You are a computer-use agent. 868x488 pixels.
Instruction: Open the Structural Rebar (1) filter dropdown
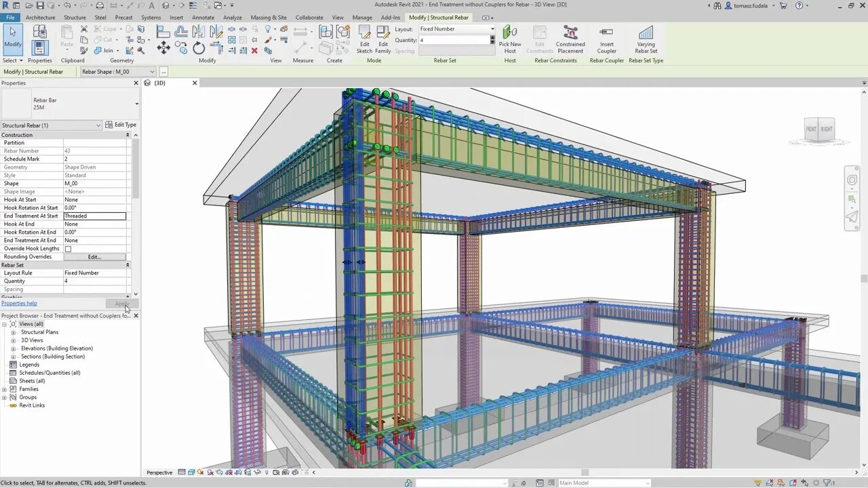click(x=51, y=125)
